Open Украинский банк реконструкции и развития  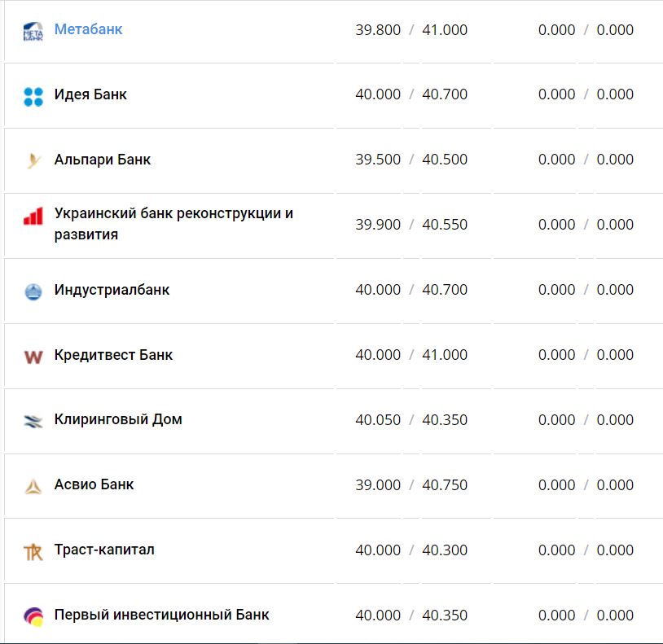point(173,224)
